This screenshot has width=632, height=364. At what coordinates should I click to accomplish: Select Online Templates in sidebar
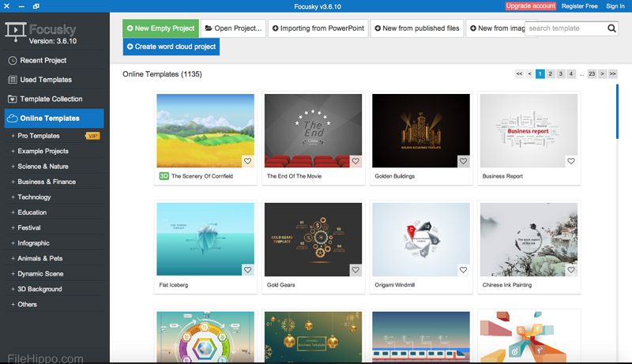click(x=54, y=118)
